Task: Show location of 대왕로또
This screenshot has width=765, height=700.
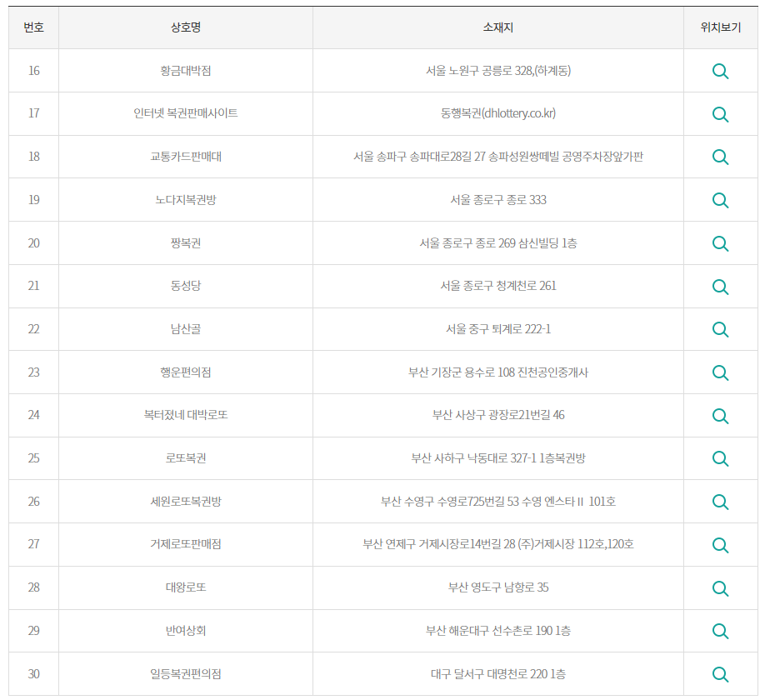Action: click(x=720, y=587)
